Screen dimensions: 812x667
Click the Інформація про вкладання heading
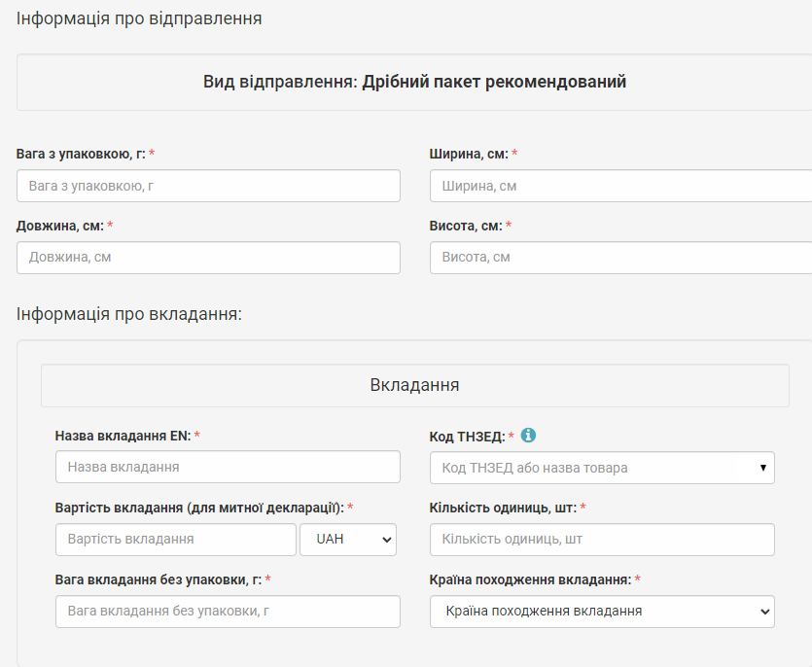pos(129,314)
